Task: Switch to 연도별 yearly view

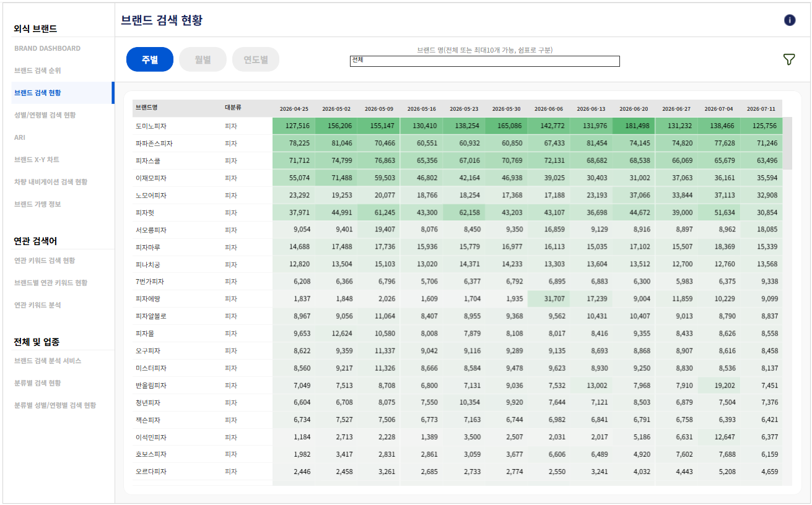Action: click(x=256, y=59)
